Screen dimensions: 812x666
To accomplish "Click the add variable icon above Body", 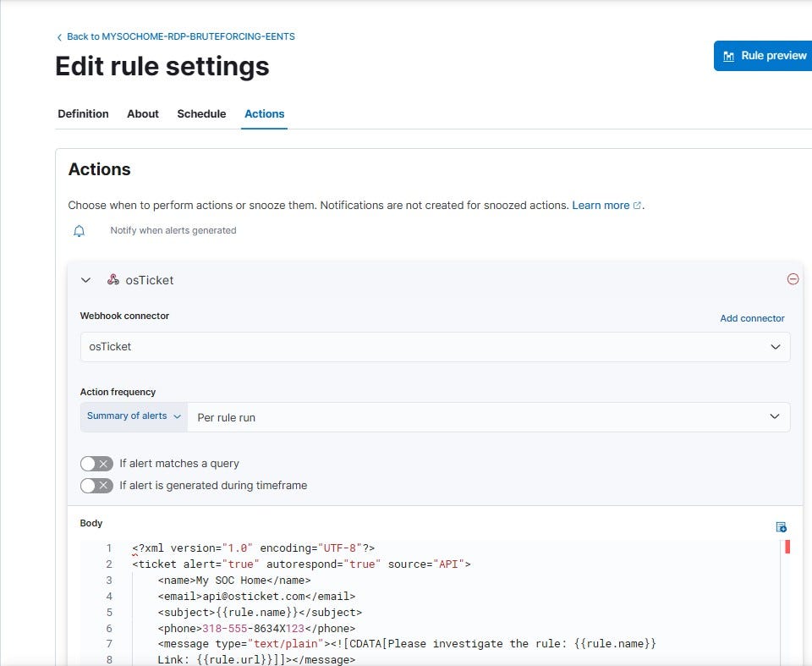I will [x=782, y=527].
